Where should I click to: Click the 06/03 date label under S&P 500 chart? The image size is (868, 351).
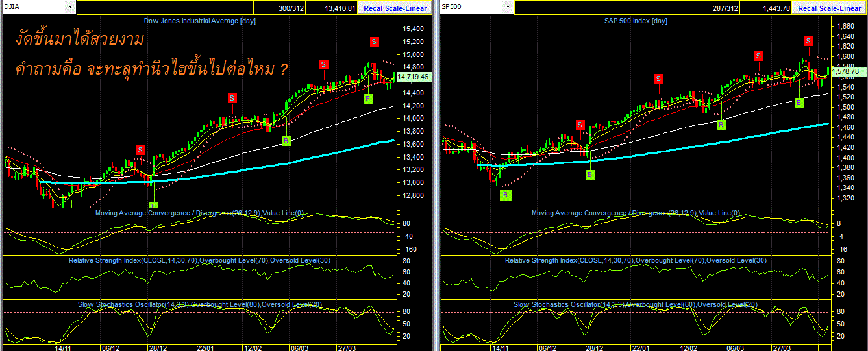(736, 347)
